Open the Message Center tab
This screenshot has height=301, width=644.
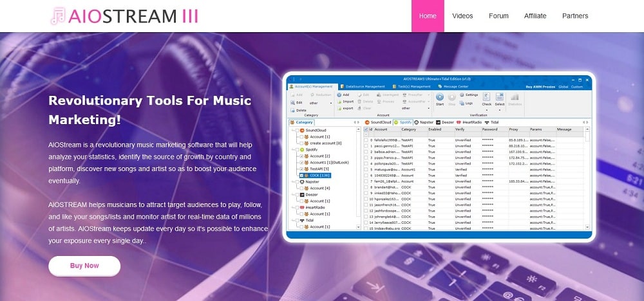click(453, 87)
